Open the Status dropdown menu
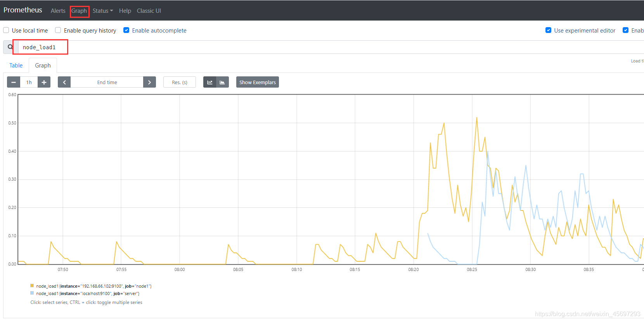 pyautogui.click(x=103, y=11)
